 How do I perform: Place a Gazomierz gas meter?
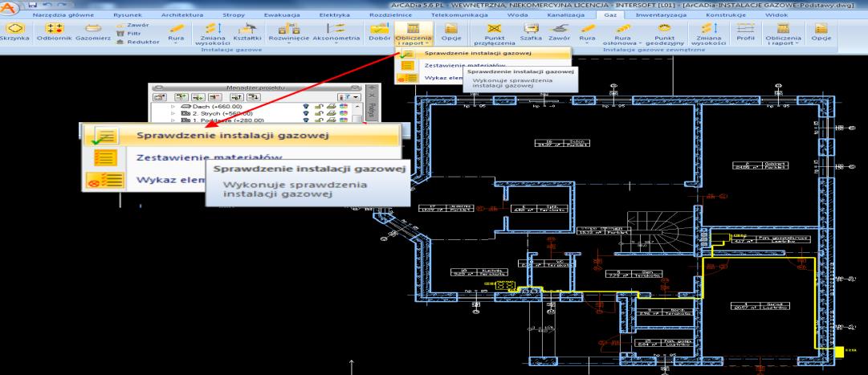point(93,31)
